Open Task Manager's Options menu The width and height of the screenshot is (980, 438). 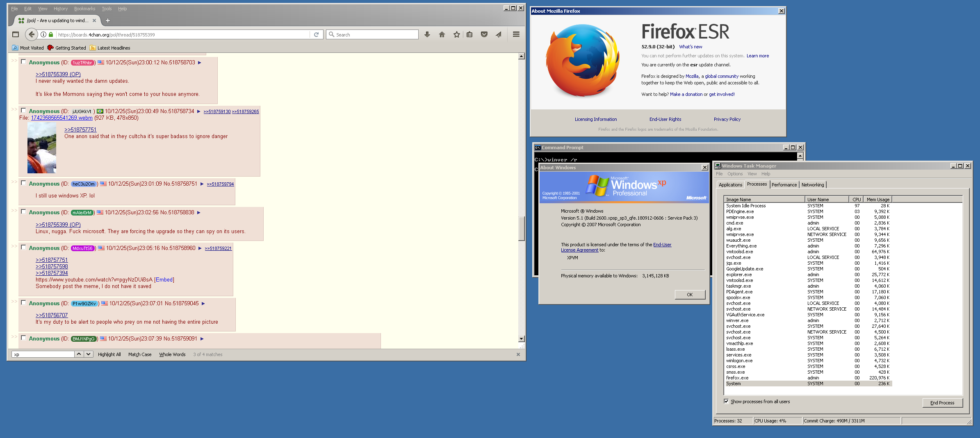point(735,174)
